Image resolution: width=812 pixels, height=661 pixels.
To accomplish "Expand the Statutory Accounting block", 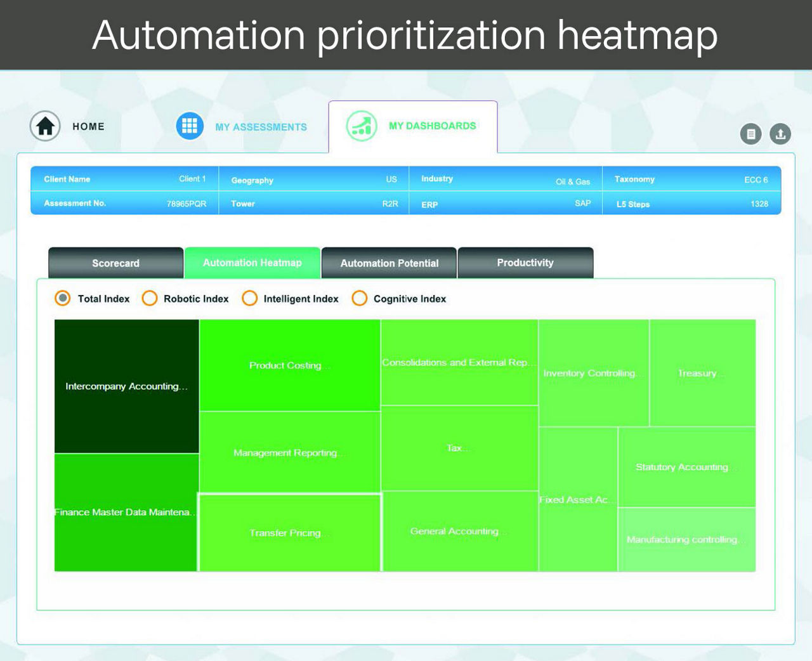I will [x=686, y=467].
